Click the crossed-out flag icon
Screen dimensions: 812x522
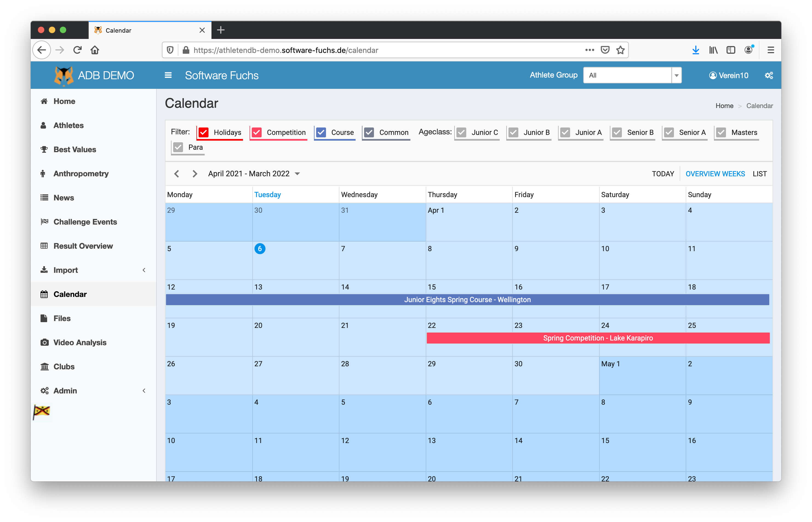pyautogui.click(x=42, y=412)
